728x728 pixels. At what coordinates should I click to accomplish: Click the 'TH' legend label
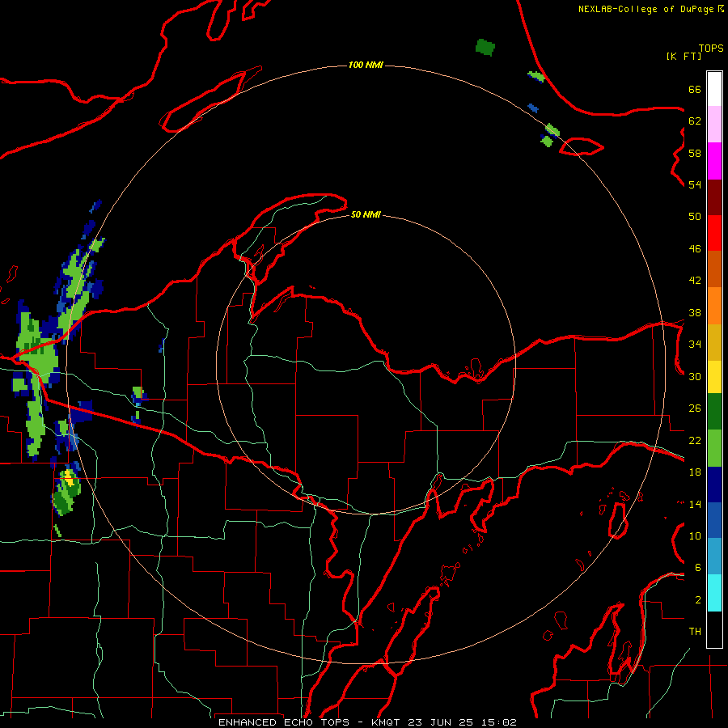pos(695,632)
